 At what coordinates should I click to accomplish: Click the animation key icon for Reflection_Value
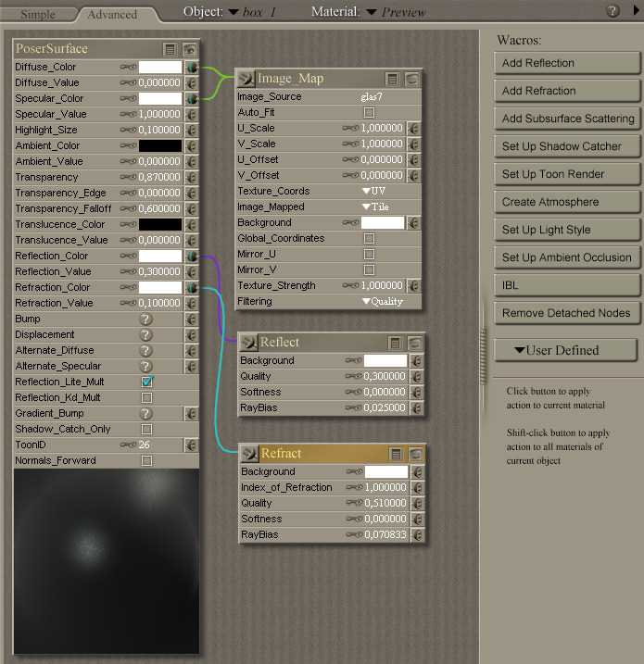[x=129, y=271]
